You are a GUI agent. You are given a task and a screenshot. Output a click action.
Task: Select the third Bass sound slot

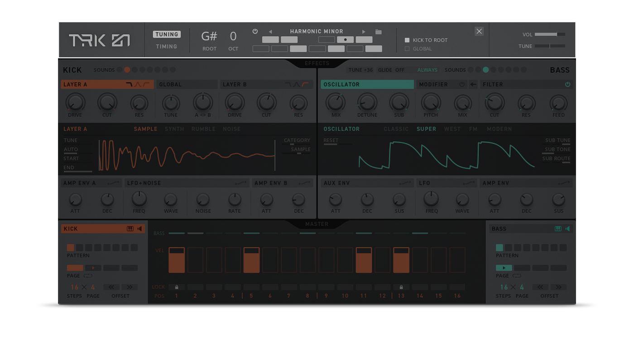click(486, 70)
